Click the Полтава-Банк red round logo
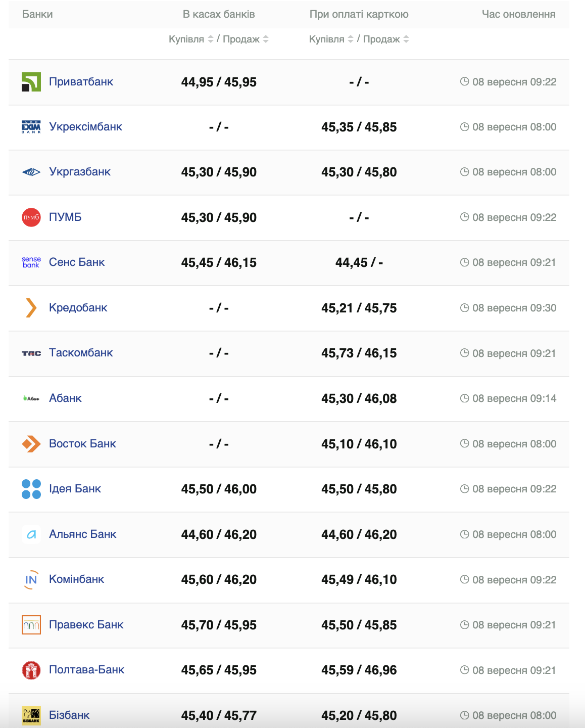585x728 pixels. [31, 670]
